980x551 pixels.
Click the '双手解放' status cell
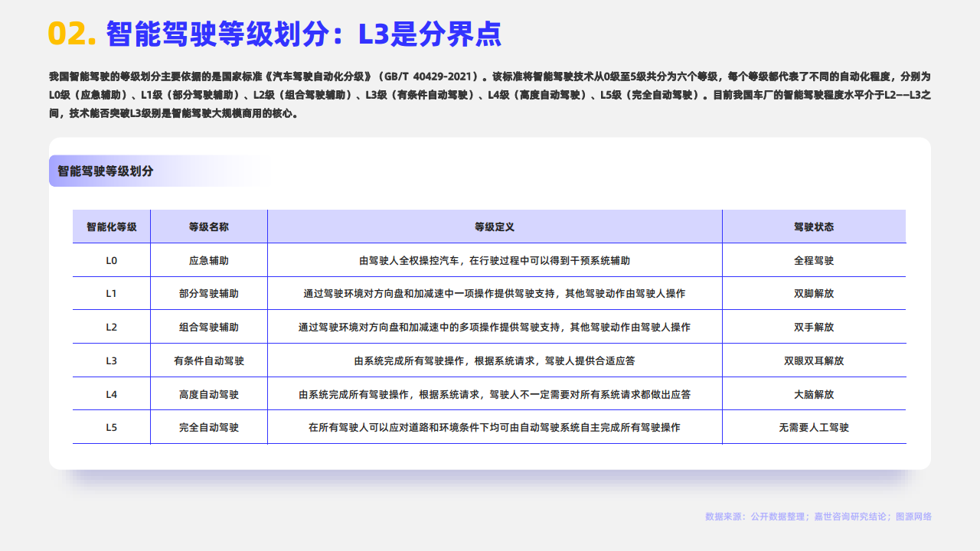click(814, 328)
